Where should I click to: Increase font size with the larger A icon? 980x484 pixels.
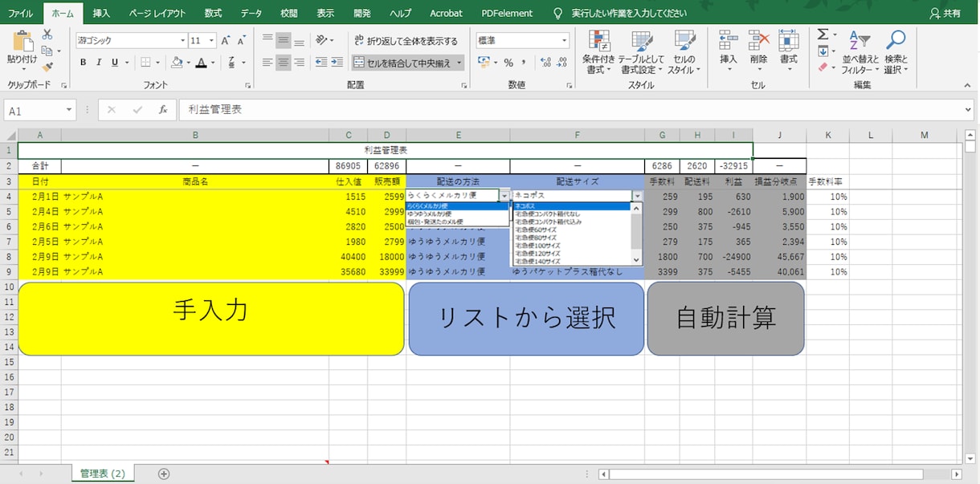click(x=226, y=40)
